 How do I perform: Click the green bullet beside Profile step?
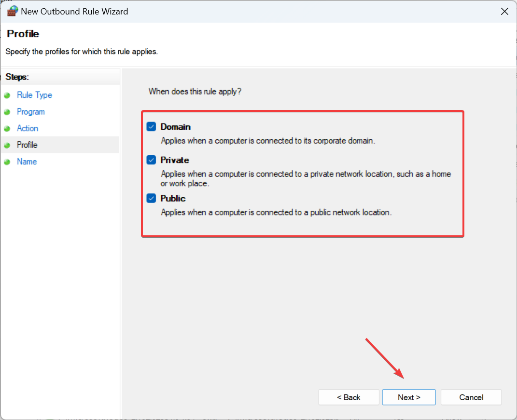[x=7, y=145]
